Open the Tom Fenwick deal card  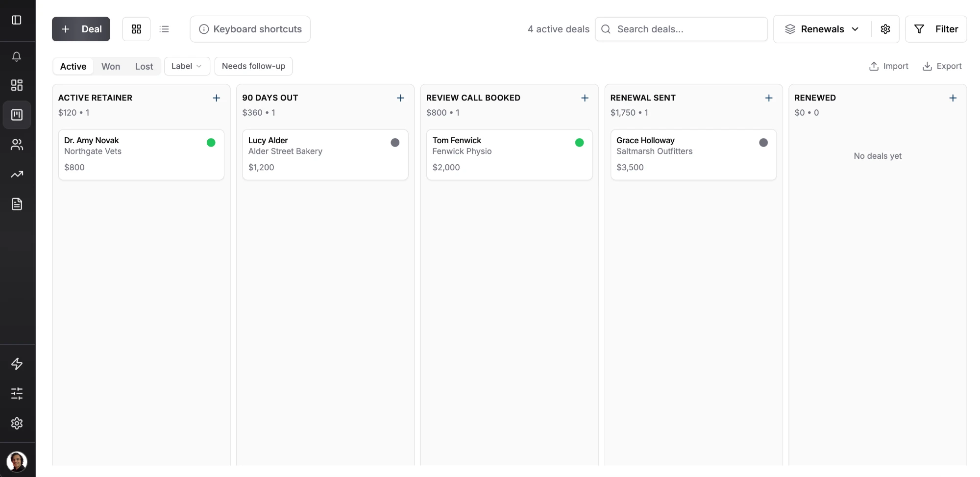[510, 154]
